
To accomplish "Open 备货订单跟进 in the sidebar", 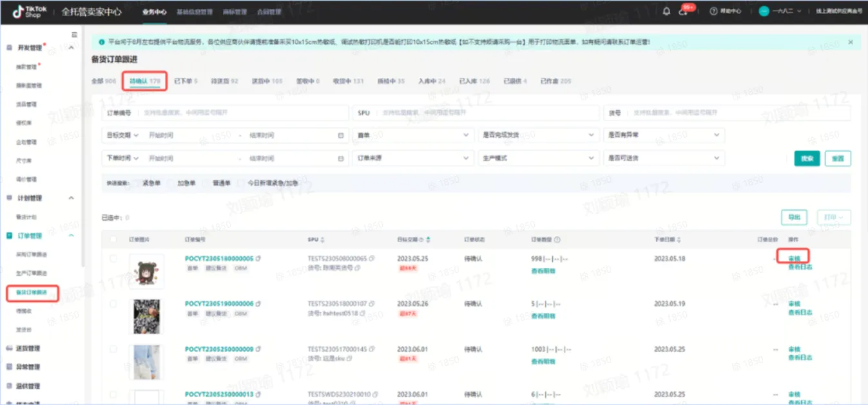I will 32,292.
